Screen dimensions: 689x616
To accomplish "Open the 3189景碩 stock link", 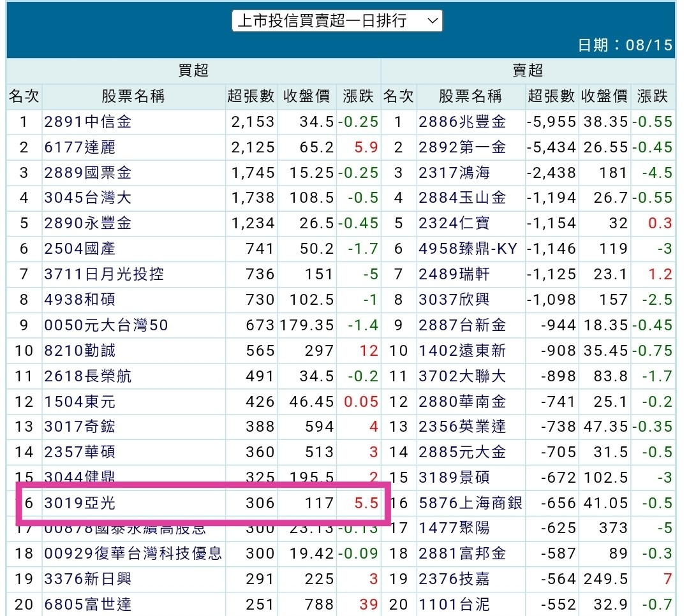I will click(x=454, y=478).
